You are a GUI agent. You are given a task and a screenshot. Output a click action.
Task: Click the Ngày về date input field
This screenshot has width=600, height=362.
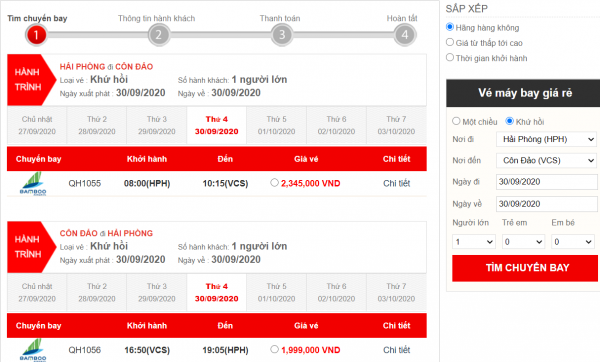[x=546, y=204]
